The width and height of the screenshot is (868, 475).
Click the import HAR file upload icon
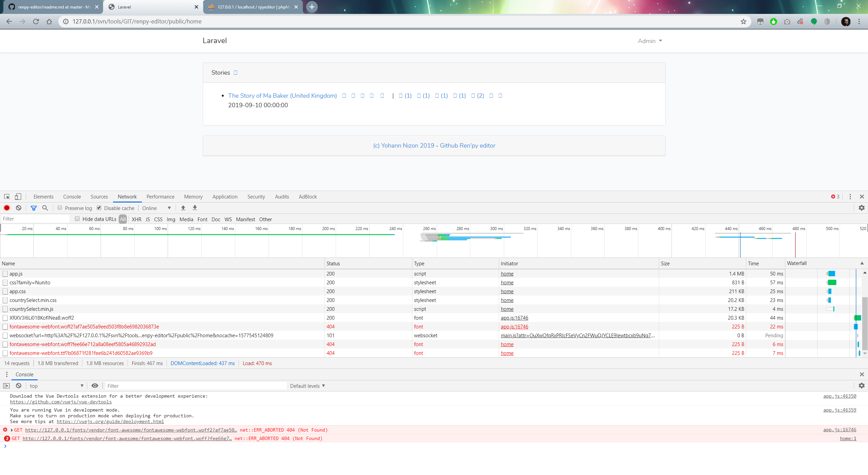click(x=183, y=208)
